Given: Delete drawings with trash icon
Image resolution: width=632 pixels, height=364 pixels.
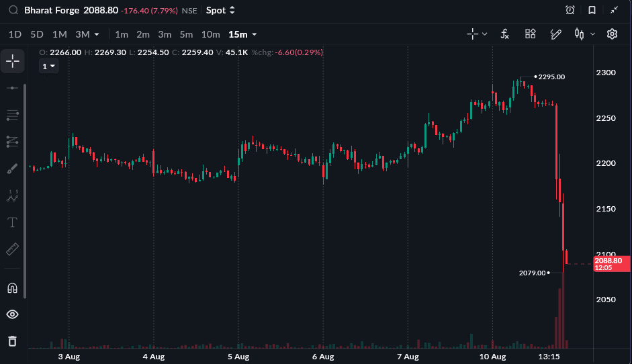Looking at the screenshot, I should [13, 341].
